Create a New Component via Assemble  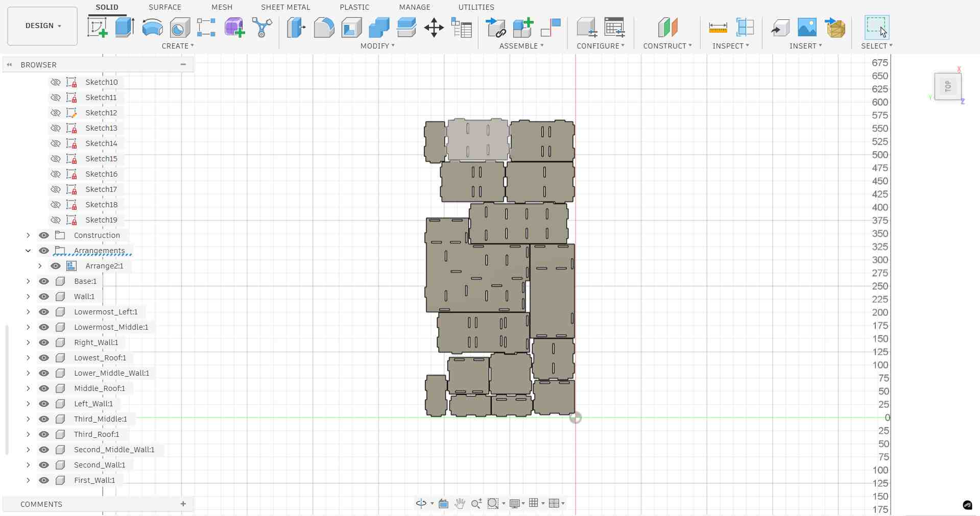(x=522, y=28)
